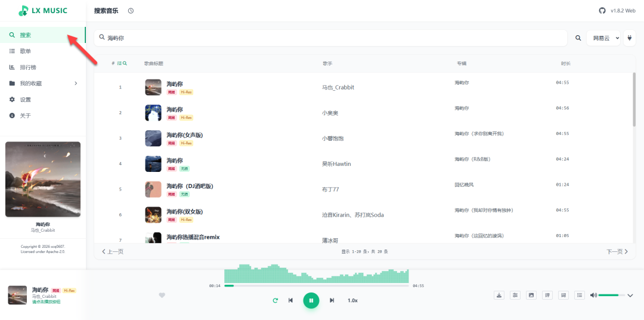Open the large album cover in sidebar

tap(43, 179)
